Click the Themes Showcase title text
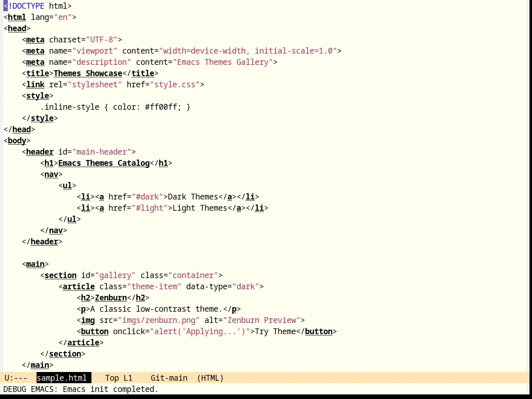 point(88,73)
